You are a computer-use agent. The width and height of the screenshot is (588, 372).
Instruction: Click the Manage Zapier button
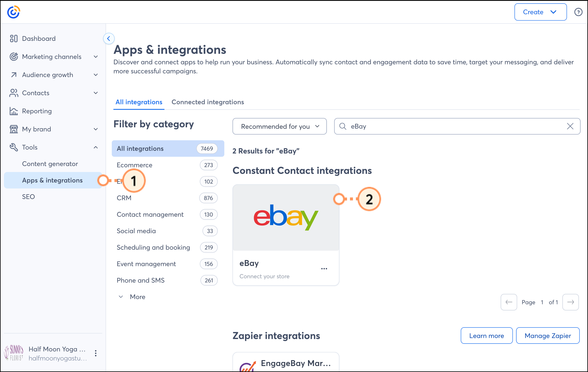(x=548, y=336)
